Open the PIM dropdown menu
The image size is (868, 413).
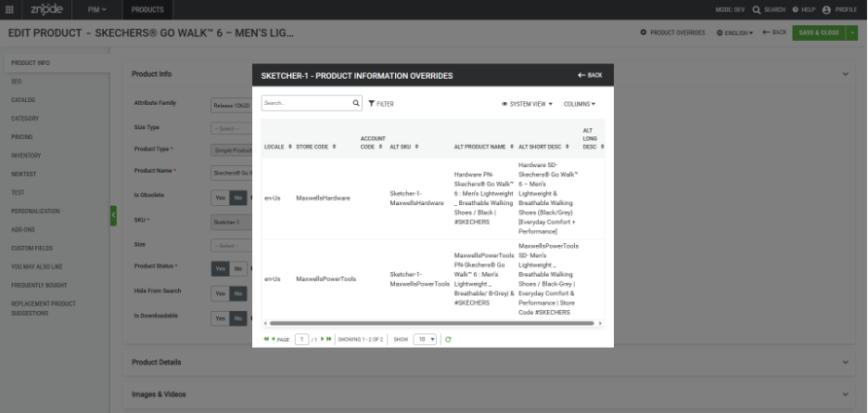click(x=96, y=9)
